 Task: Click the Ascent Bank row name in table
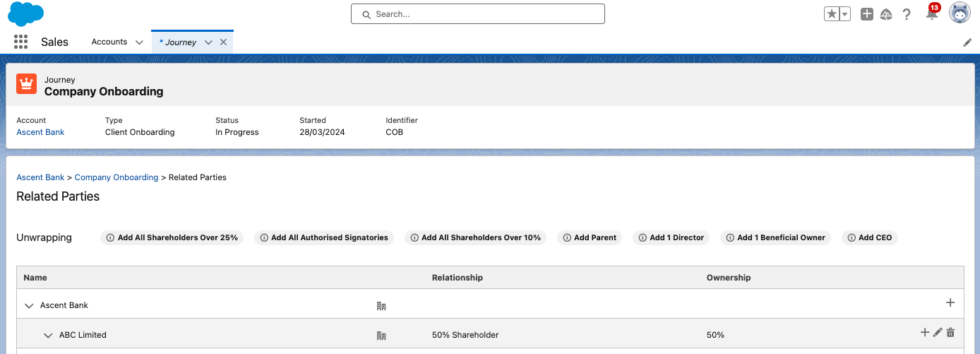pos(64,305)
